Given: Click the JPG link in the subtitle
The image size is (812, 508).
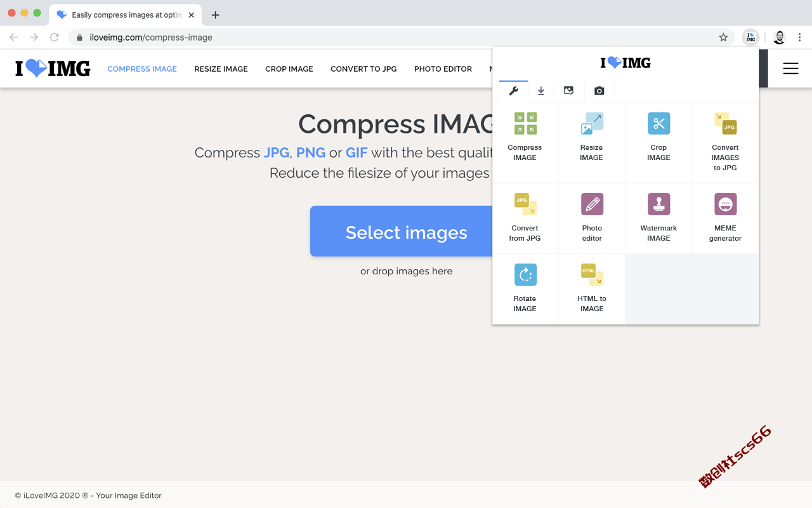Looking at the screenshot, I should [277, 152].
